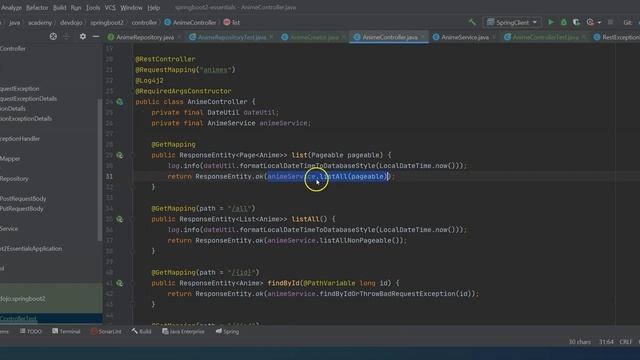This screenshot has width=640, height=360.
Task: Open the Build tool window
Action: pyautogui.click(x=142, y=331)
